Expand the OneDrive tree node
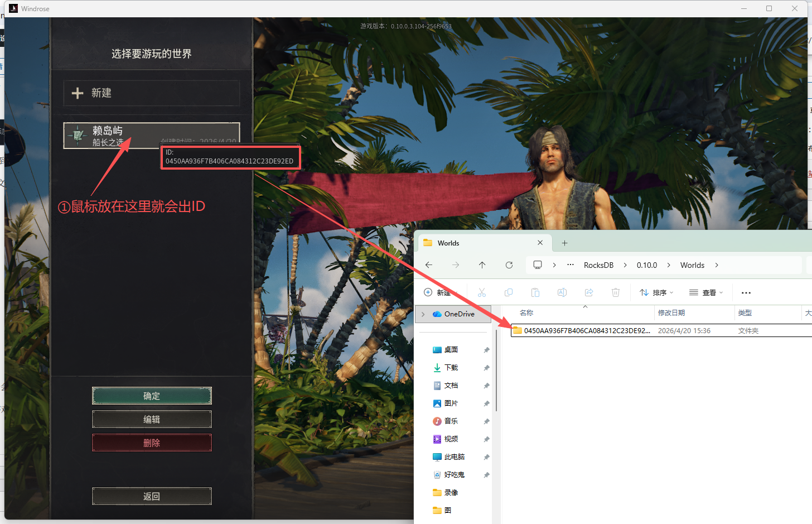This screenshot has height=524, width=812. coord(423,314)
